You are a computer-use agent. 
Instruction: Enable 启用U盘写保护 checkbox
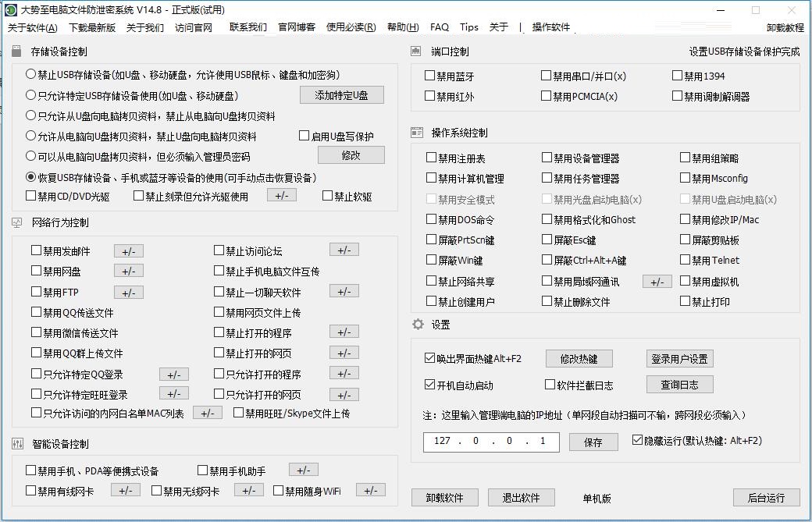(304, 136)
